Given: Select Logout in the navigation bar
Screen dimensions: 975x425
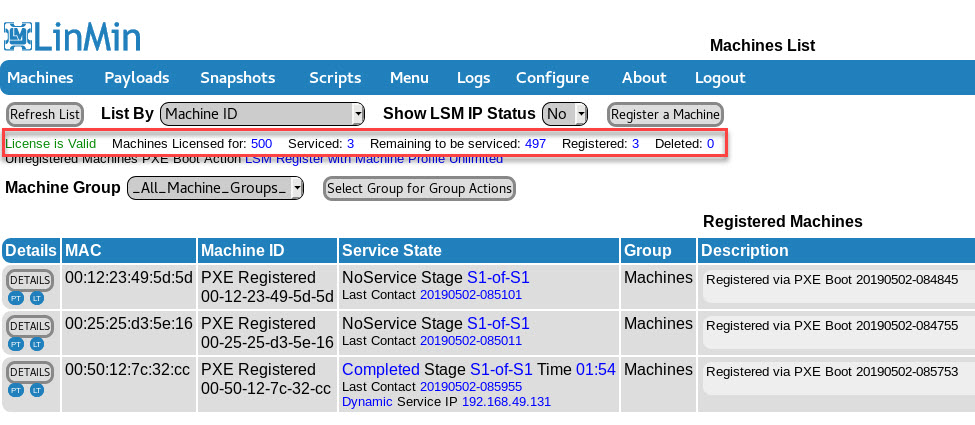Looking at the screenshot, I should pos(720,78).
